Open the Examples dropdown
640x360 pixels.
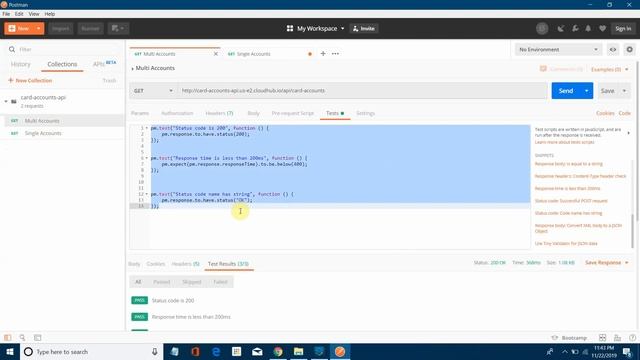click(610, 69)
